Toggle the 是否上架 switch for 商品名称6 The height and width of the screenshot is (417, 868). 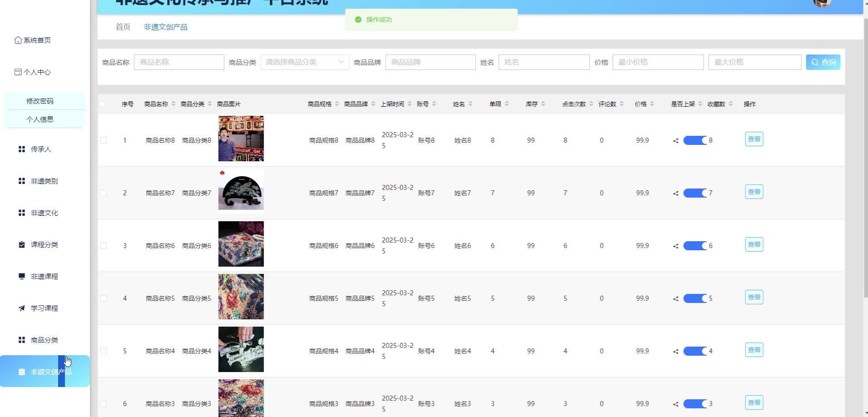click(695, 246)
